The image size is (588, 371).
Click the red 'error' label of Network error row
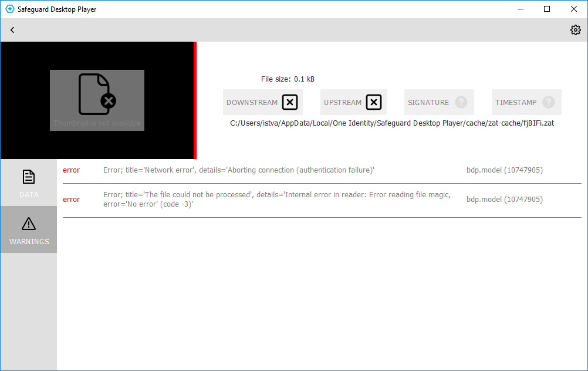tap(71, 170)
